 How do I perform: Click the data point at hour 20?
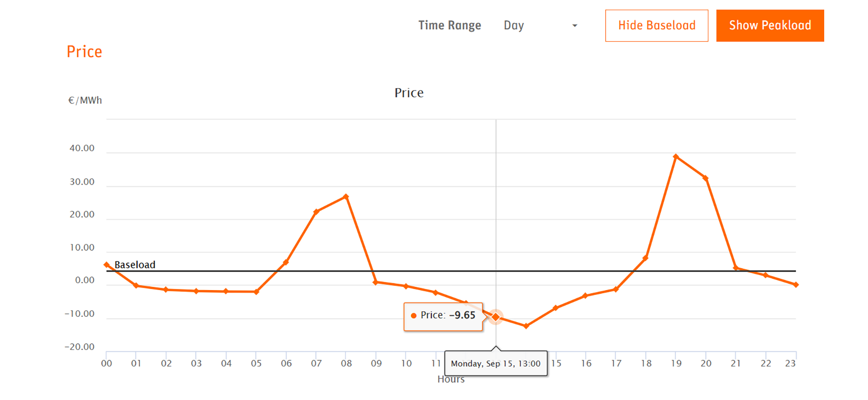point(706,178)
